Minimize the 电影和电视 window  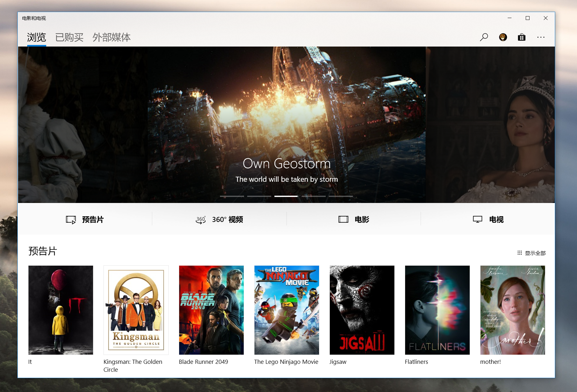(x=510, y=18)
